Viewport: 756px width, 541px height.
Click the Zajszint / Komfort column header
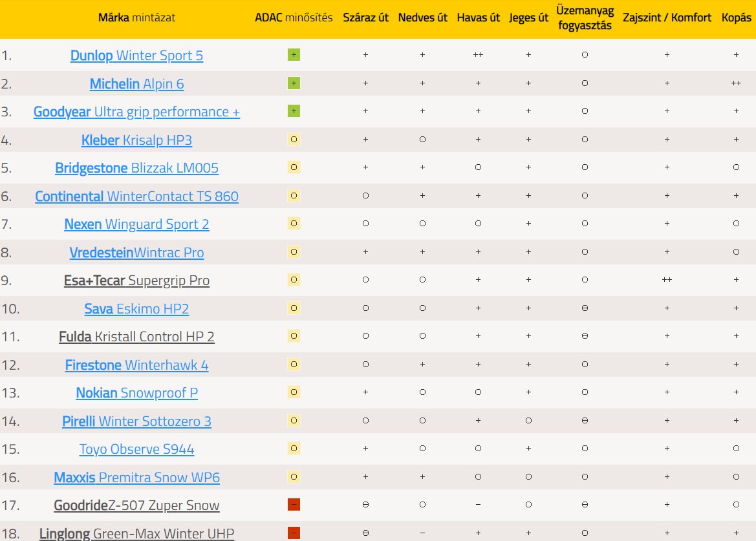pos(667,18)
